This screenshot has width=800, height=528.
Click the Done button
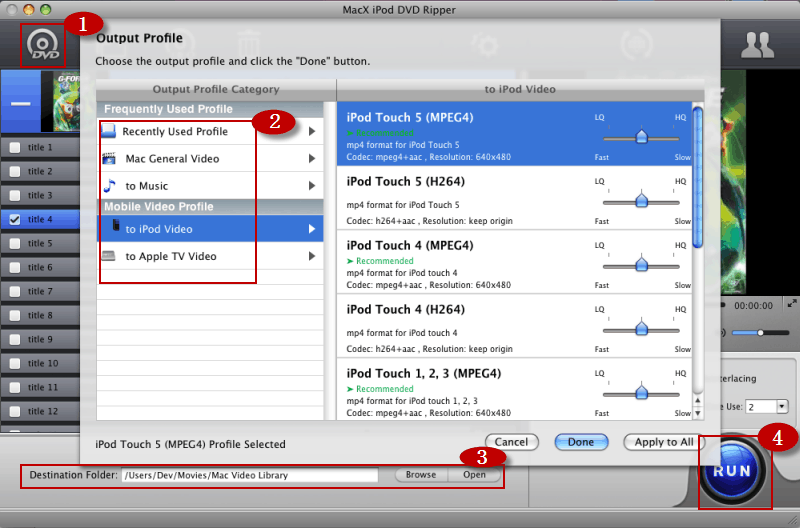581,442
